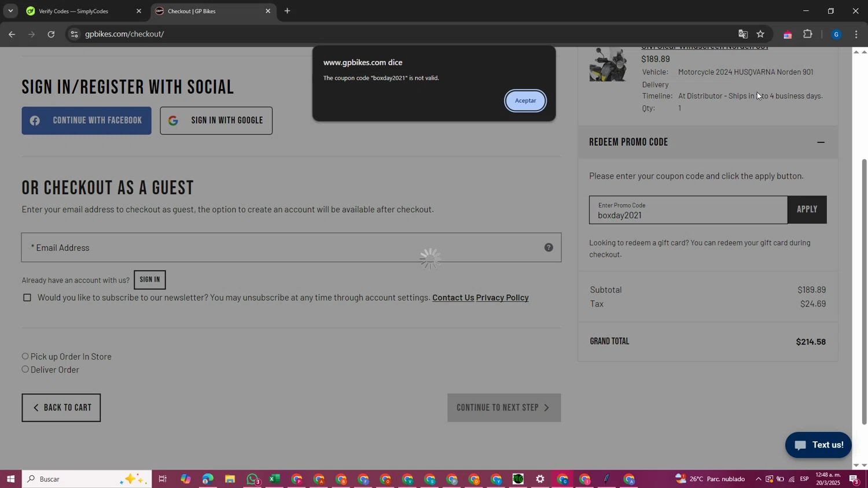Click the Google G logo icon
The height and width of the screenshot is (488, 868).
tap(172, 120)
